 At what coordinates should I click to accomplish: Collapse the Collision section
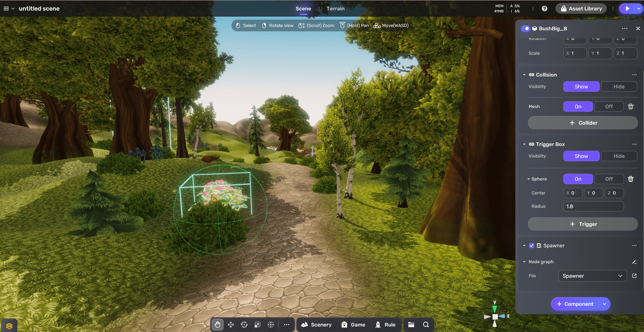click(x=524, y=75)
